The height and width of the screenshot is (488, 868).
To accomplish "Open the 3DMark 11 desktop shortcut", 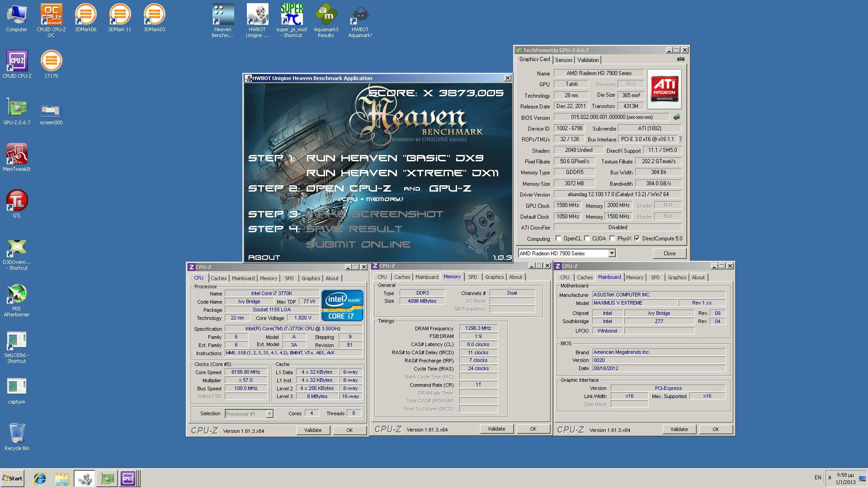I will tap(120, 18).
